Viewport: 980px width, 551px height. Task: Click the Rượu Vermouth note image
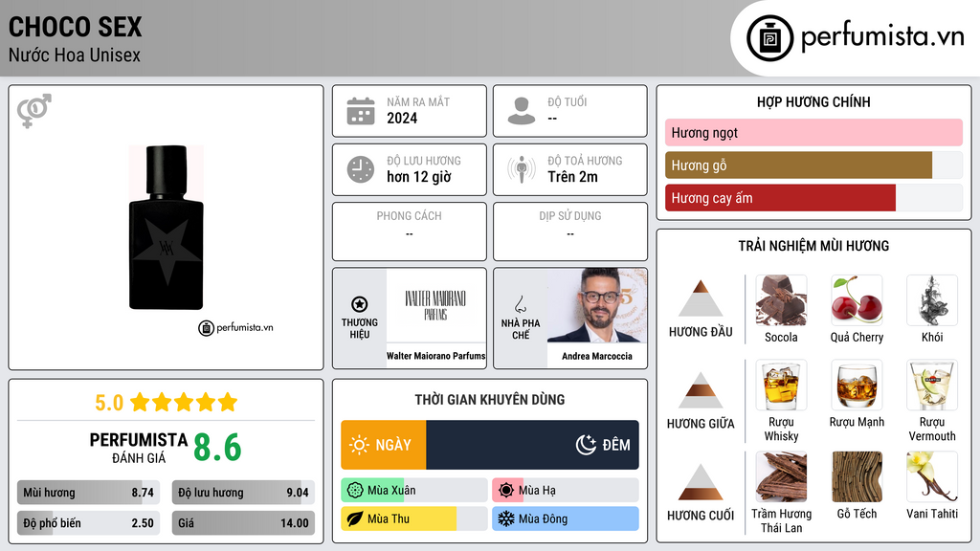click(932, 385)
